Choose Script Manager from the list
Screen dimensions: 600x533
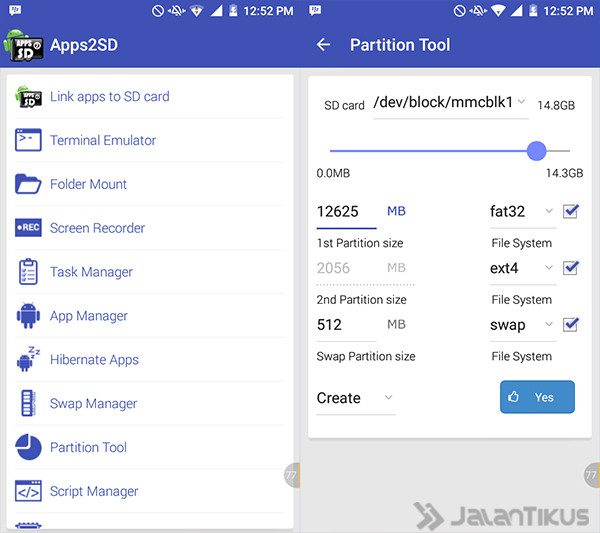click(93, 491)
